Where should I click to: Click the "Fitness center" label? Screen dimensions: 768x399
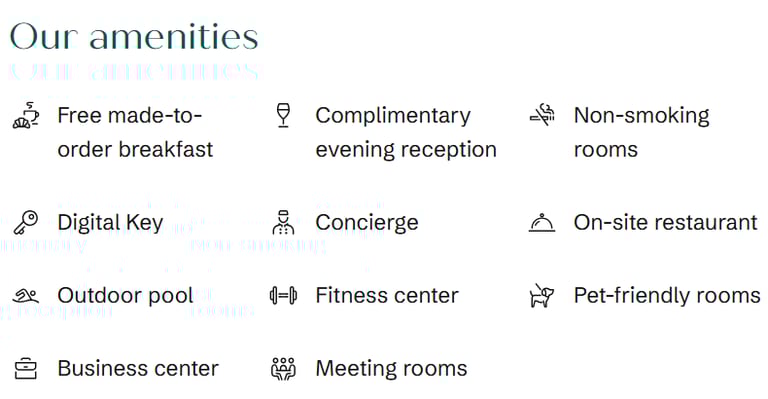tap(387, 296)
